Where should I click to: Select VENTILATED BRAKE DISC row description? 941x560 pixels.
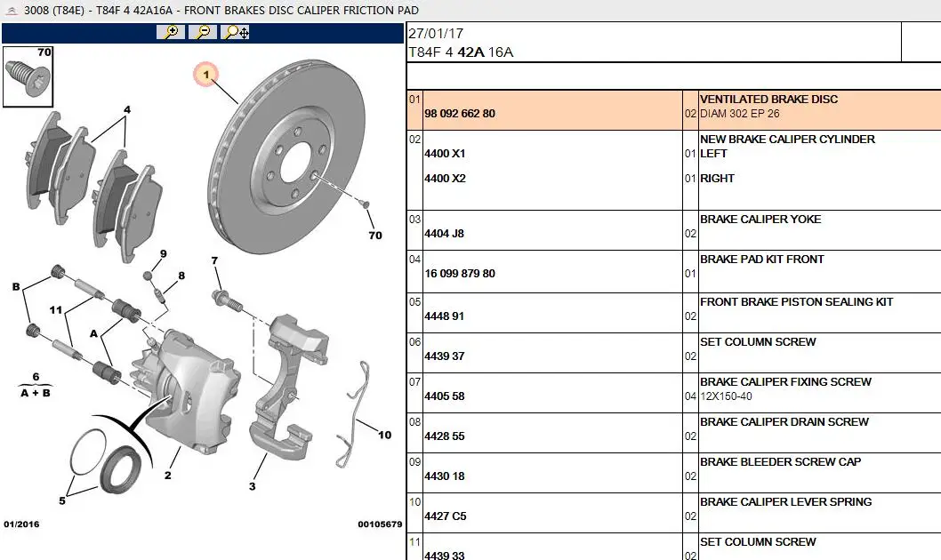coord(768,99)
